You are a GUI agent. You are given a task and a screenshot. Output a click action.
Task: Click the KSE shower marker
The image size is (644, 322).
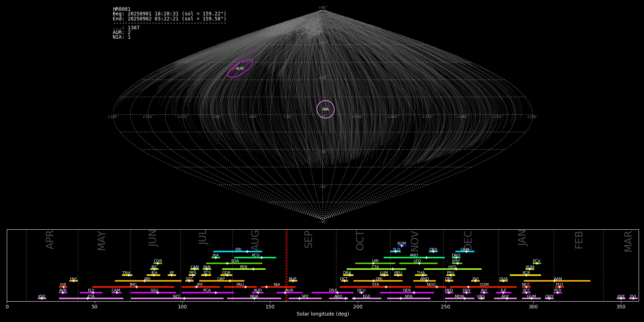point(42,298)
